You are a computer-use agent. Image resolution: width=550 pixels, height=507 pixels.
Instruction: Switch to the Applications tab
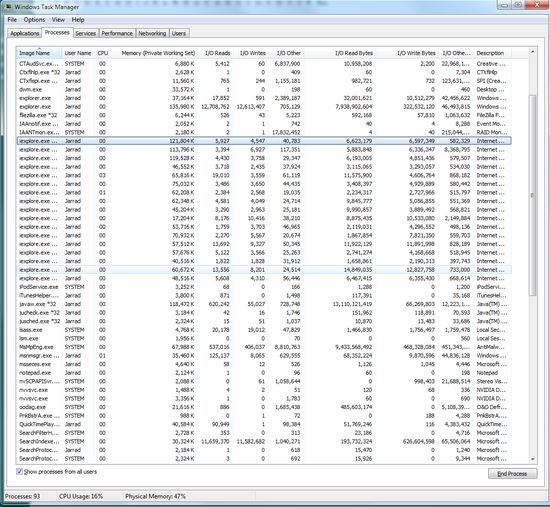[24, 33]
